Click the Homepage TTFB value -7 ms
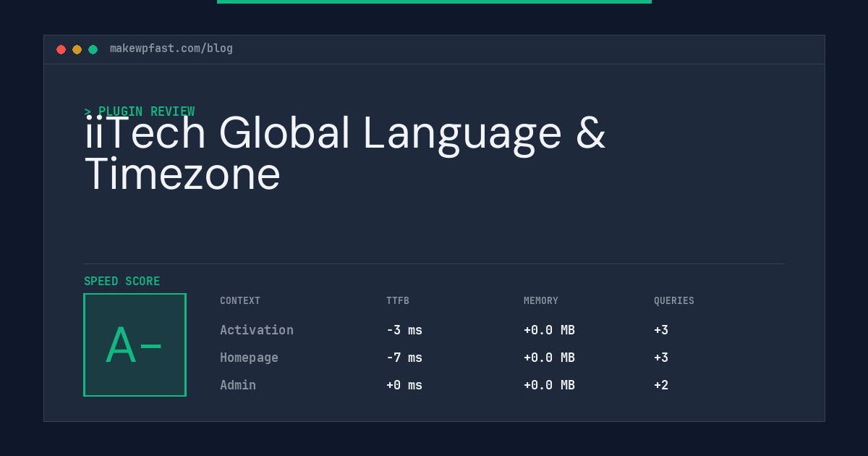Screen dimensions: 868x456 point(404,358)
